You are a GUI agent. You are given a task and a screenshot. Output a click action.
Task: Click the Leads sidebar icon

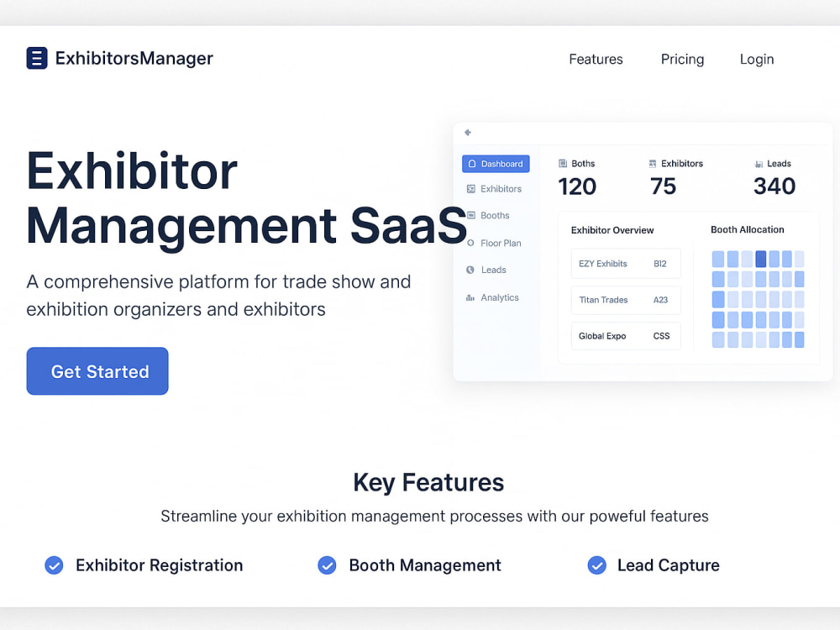pos(470,270)
